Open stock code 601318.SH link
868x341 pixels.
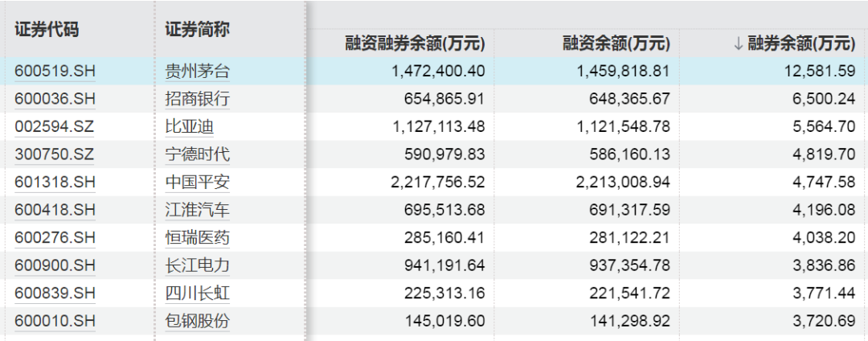[x=55, y=183]
